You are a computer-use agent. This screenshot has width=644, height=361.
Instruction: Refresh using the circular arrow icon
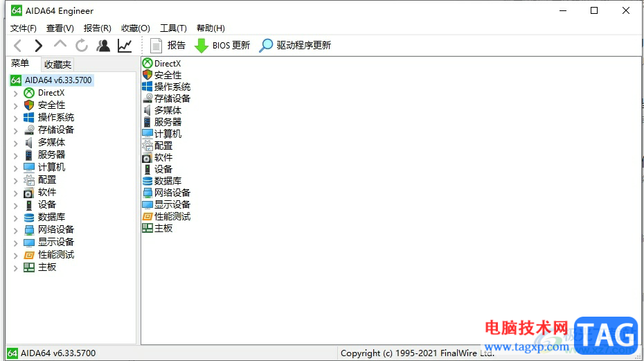[82, 45]
